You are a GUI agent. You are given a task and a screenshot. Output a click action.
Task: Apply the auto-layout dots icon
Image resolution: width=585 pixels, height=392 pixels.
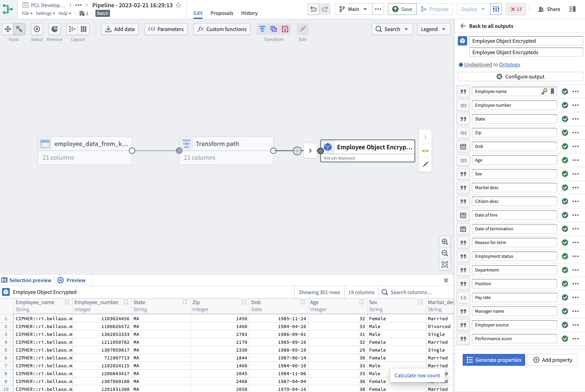point(72,29)
